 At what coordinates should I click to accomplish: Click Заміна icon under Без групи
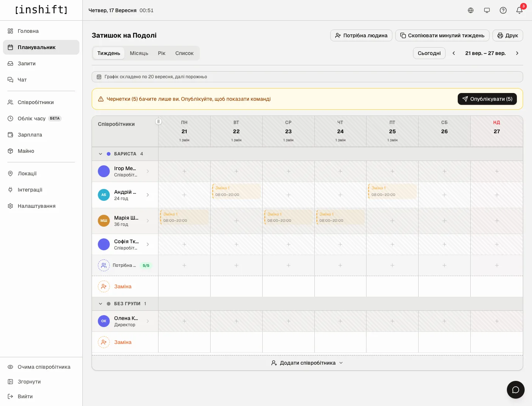click(x=104, y=342)
